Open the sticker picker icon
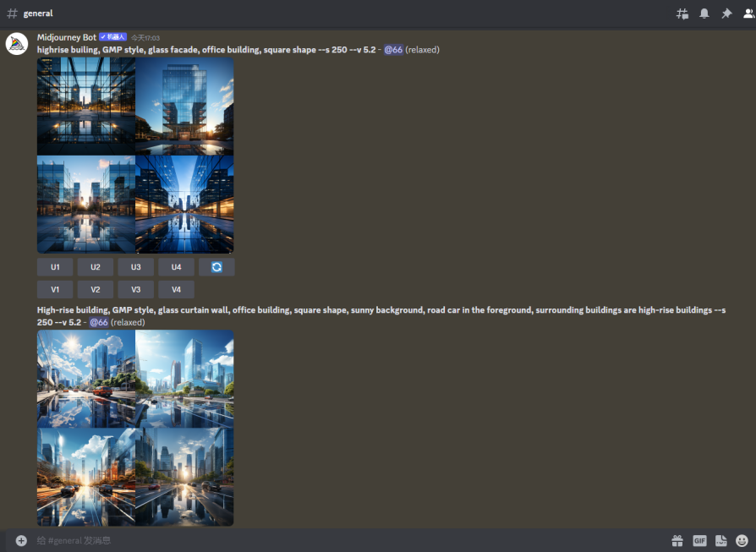 click(x=720, y=540)
